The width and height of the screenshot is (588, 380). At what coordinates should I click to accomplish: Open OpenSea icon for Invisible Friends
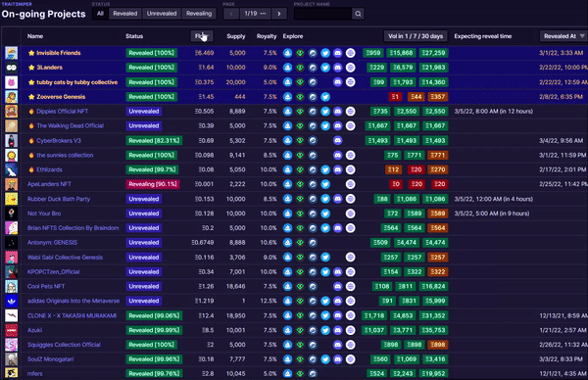(287, 53)
